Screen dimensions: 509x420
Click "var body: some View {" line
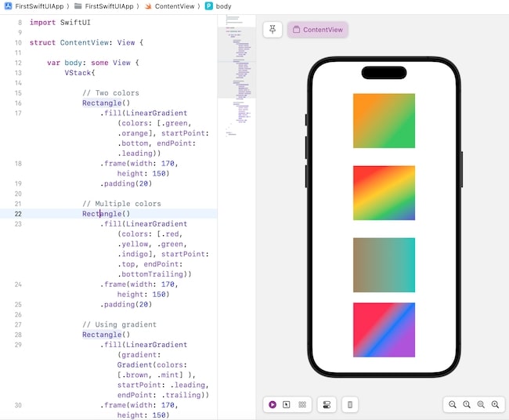[x=93, y=63]
